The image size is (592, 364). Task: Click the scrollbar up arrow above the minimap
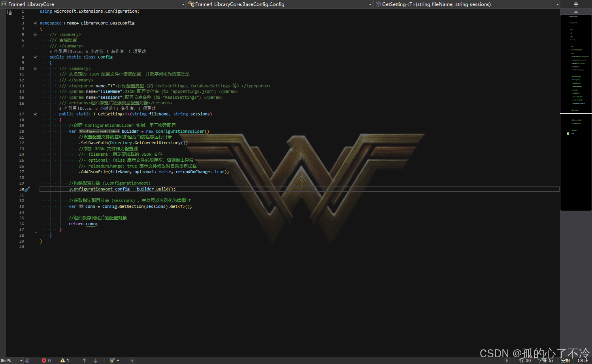point(576,12)
